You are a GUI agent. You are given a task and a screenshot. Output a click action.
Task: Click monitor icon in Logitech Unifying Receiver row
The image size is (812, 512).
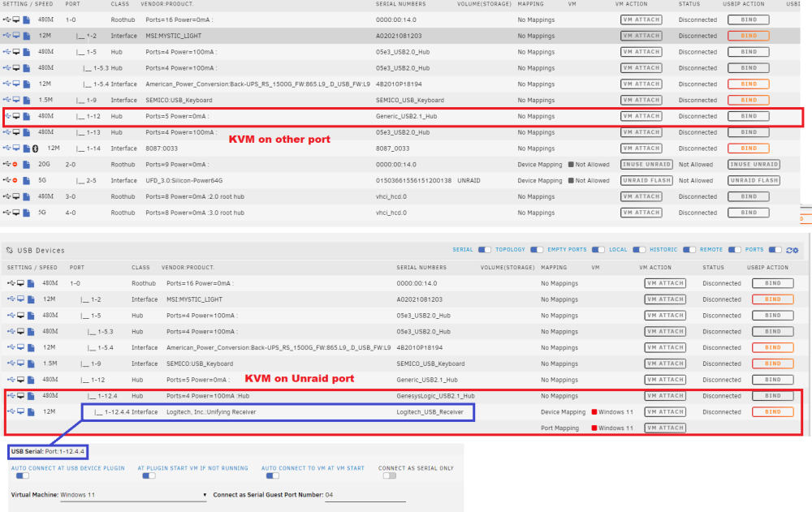coord(21,411)
